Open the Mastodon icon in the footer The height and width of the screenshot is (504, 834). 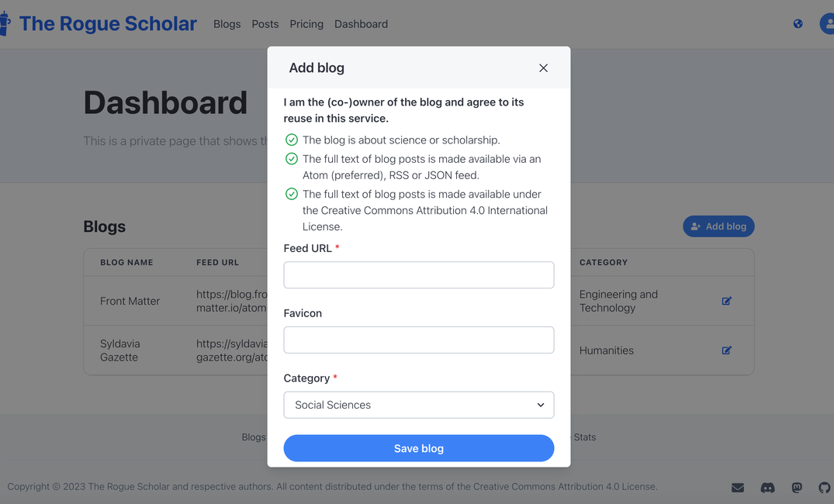pos(796,488)
